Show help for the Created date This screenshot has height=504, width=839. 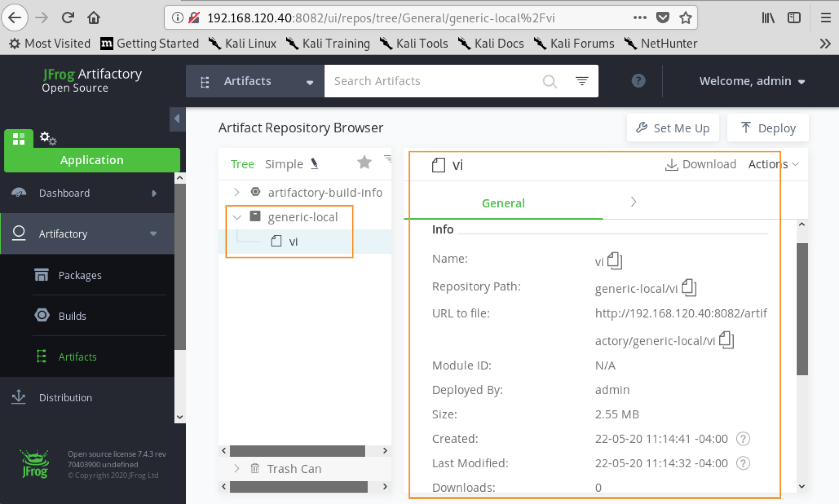coord(743,438)
